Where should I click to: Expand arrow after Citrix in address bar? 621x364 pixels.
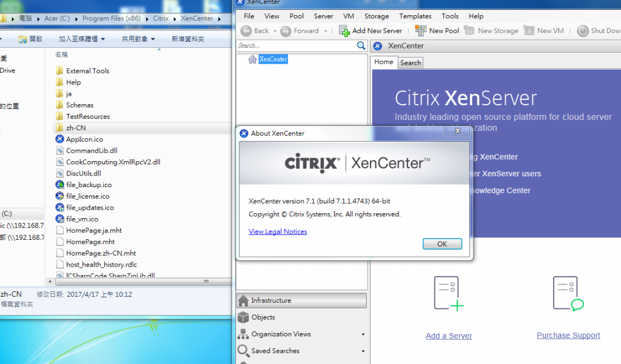pos(175,19)
